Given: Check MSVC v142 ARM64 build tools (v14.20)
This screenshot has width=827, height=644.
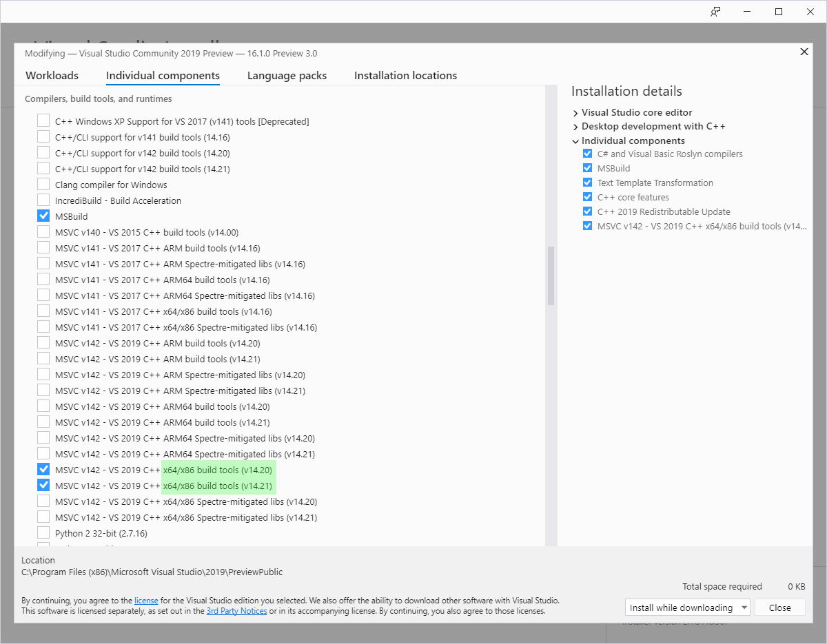Looking at the screenshot, I should [43, 406].
